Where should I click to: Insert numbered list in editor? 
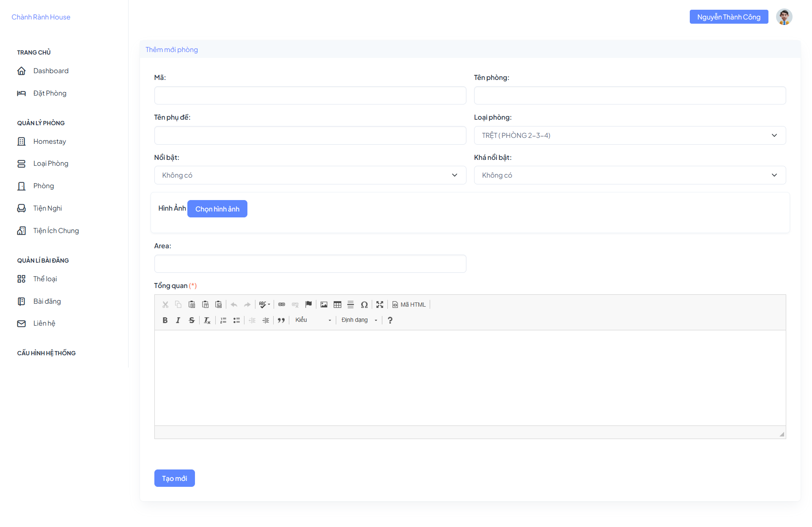click(223, 320)
